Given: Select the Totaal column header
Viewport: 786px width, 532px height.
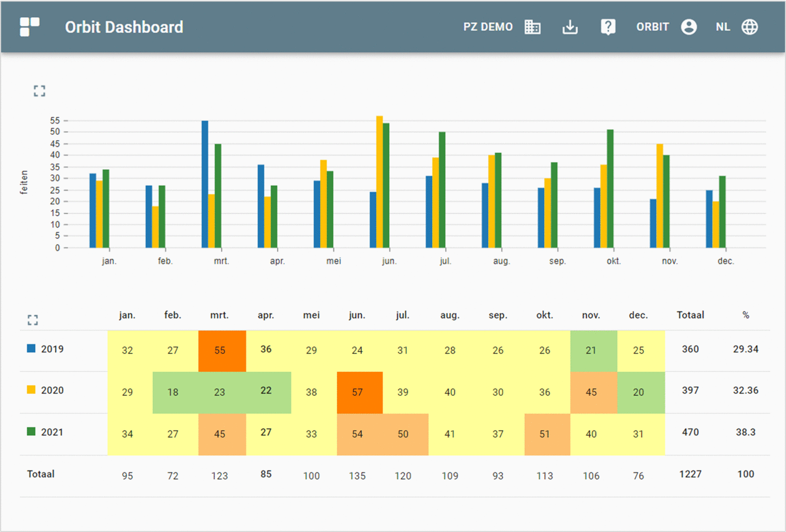Looking at the screenshot, I should point(690,315).
